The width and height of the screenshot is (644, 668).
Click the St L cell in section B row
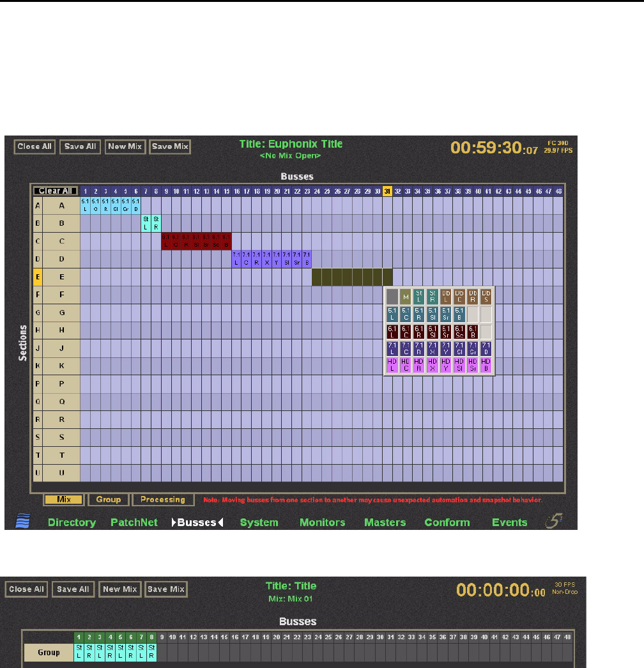pos(146,223)
